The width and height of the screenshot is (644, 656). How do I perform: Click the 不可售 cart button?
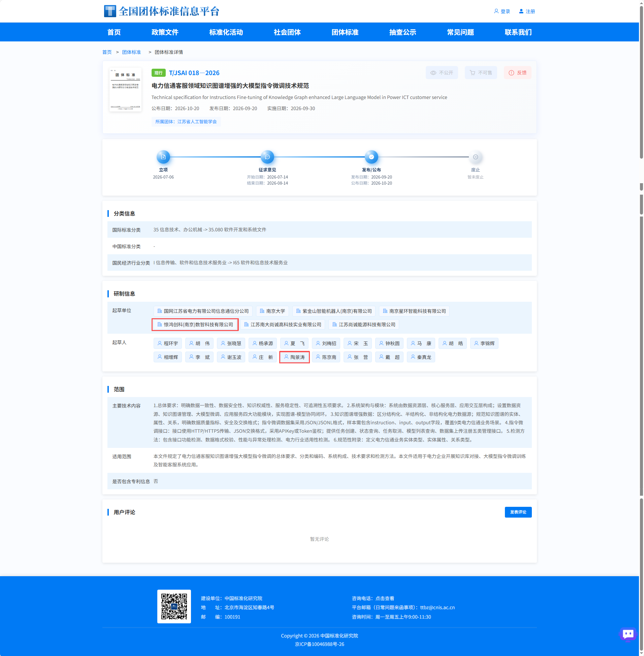click(x=481, y=73)
